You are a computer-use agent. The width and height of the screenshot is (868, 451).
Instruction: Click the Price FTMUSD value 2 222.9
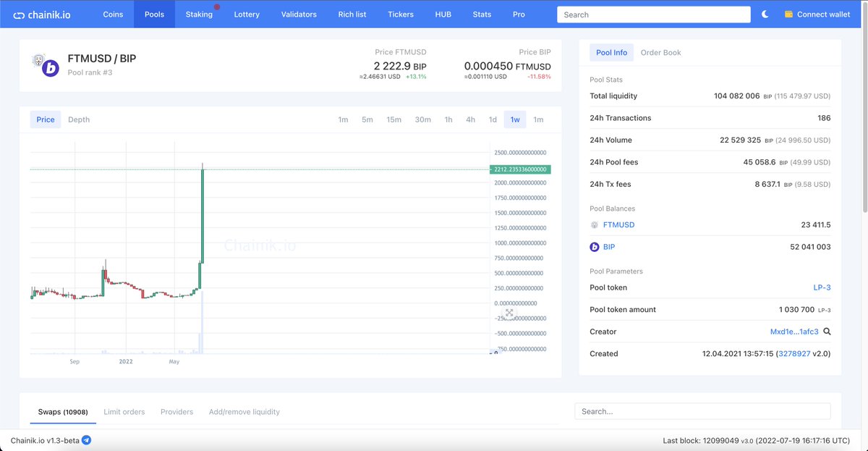click(391, 66)
